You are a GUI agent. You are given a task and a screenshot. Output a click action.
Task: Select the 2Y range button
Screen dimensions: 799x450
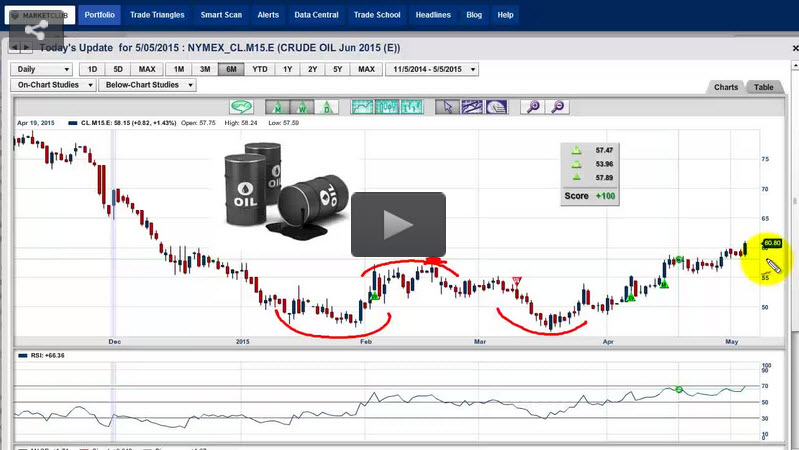[x=312, y=69]
